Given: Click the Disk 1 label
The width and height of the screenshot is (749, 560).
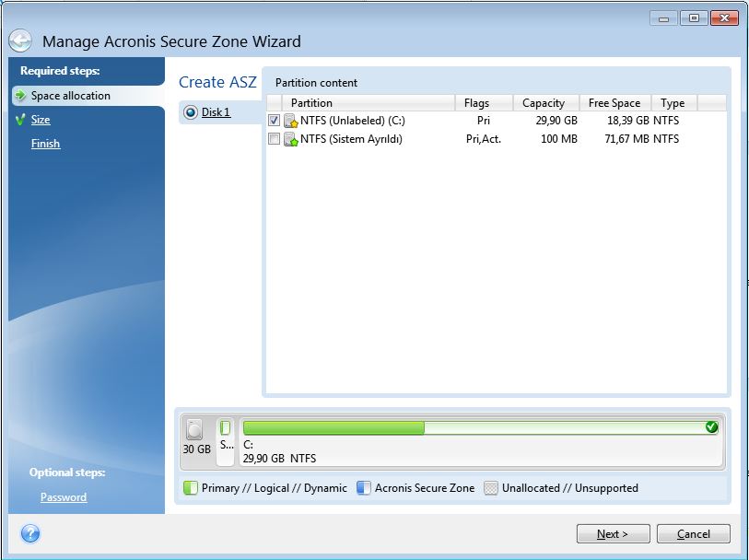Looking at the screenshot, I should click(216, 112).
